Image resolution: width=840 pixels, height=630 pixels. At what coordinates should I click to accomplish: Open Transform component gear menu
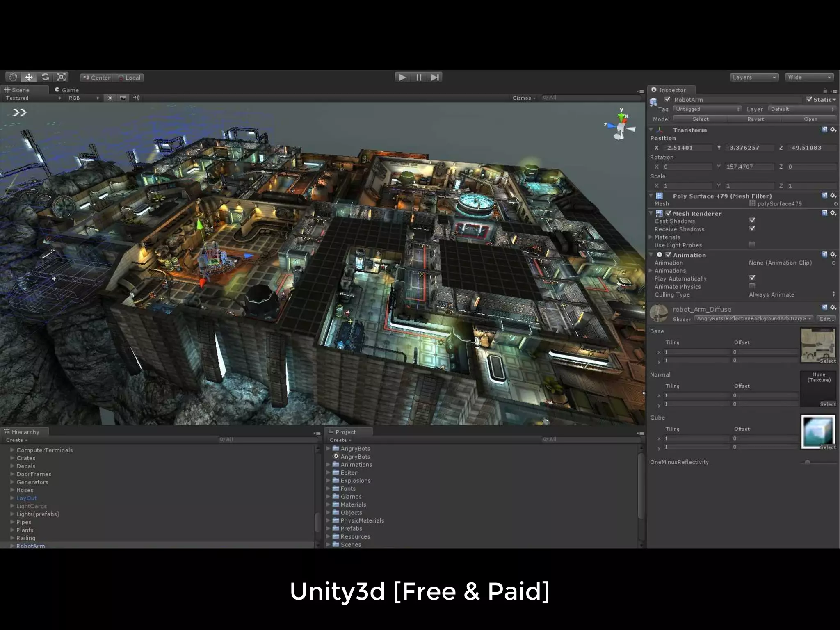coord(833,130)
